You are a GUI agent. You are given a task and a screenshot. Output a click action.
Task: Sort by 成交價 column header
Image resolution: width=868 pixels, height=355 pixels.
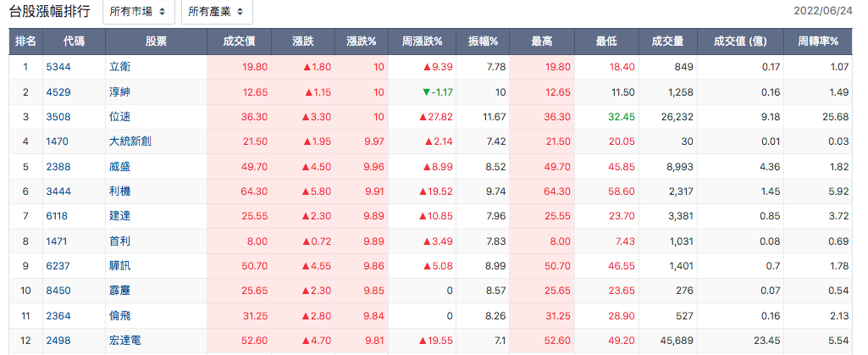[239, 42]
